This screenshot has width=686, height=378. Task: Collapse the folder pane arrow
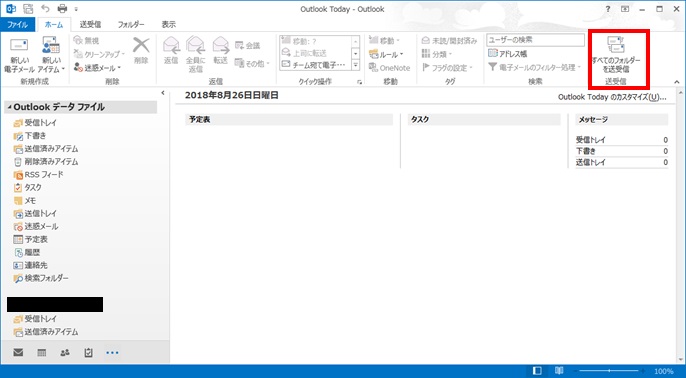(x=162, y=93)
